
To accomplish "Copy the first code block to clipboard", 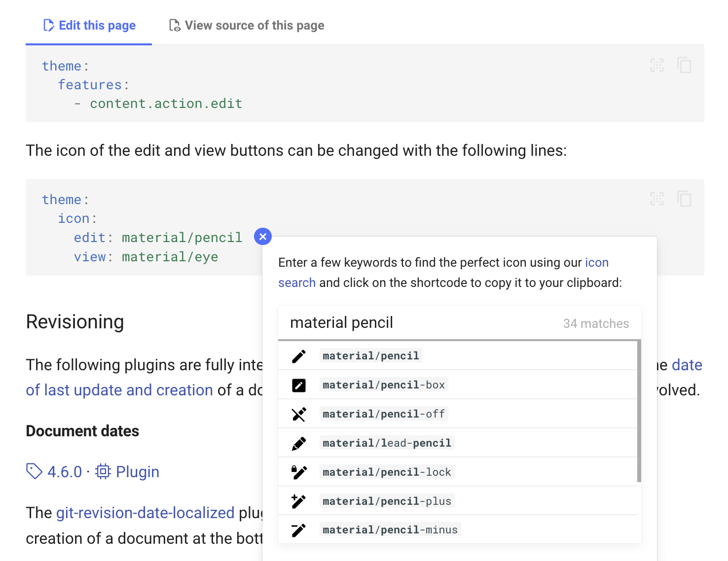I will point(685,65).
